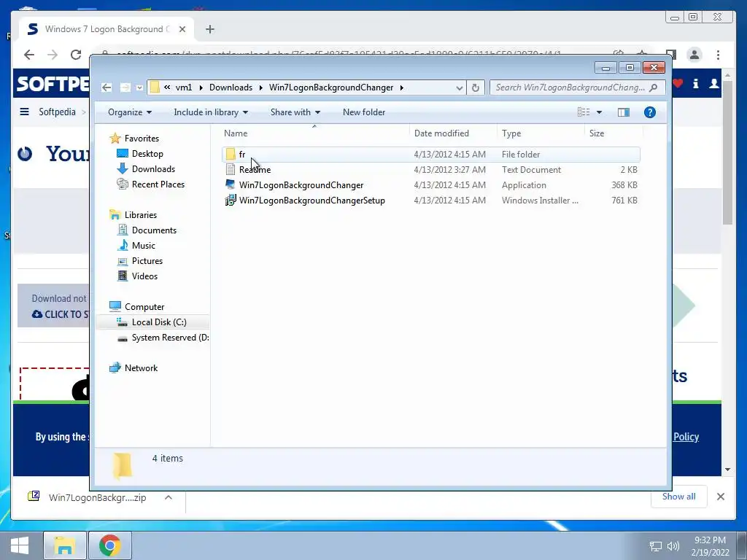Open Downloads under Favorites
Viewport: 747px width, 560px height.
(153, 169)
